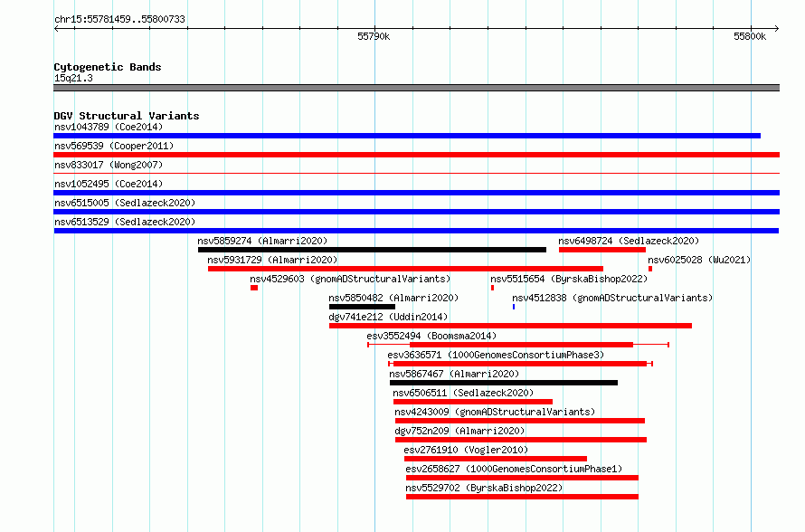Click the red esv3636571 variant bar
The height and width of the screenshot is (532, 805).
tap(520, 364)
